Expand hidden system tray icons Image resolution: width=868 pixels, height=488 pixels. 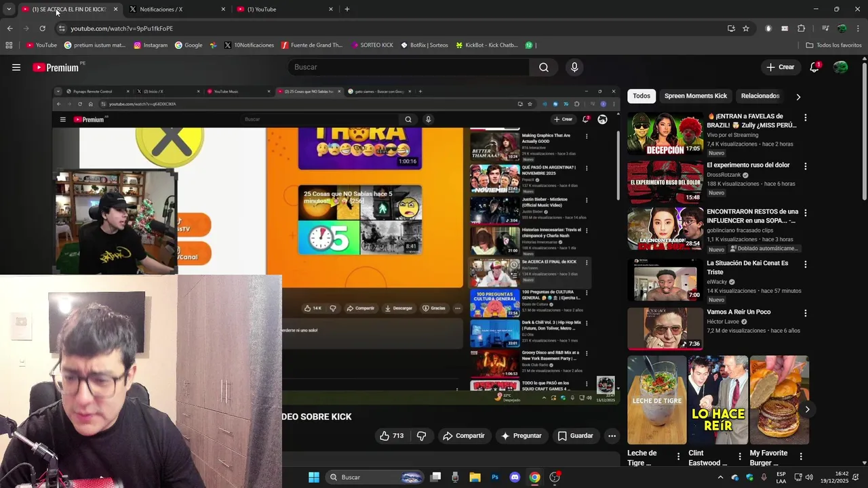click(720, 477)
